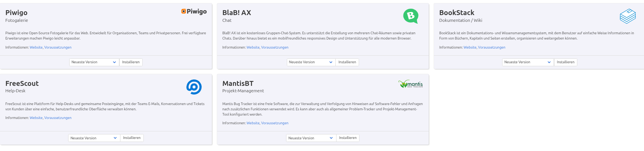The image size is (644, 151).
Task: Click the BookStack stacked books icon
Action: pyautogui.click(x=627, y=16)
